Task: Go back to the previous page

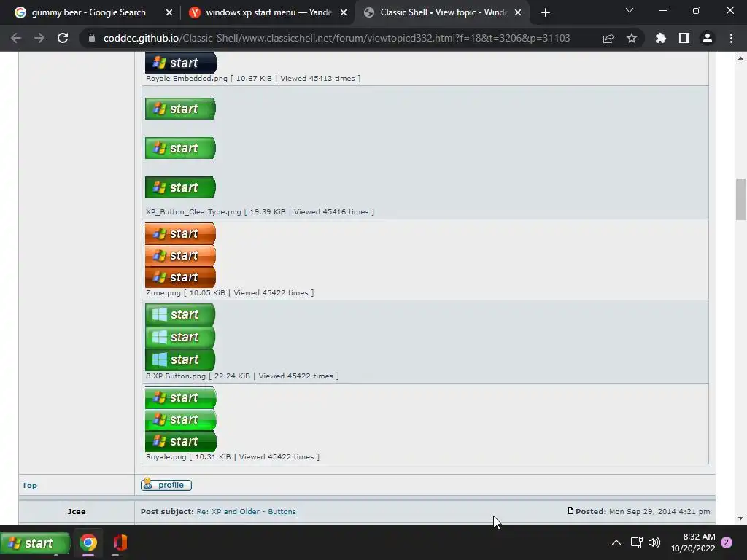Action: [x=16, y=38]
